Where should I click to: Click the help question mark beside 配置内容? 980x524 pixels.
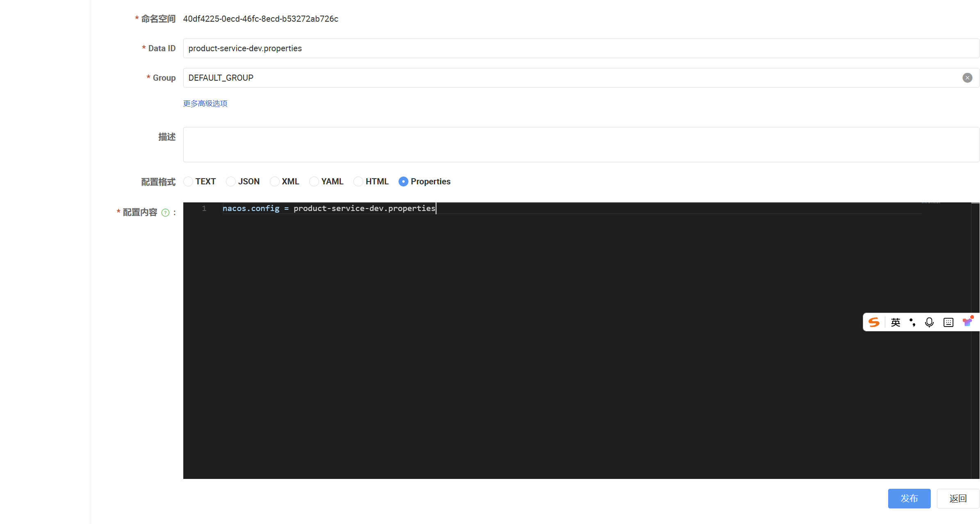(165, 213)
